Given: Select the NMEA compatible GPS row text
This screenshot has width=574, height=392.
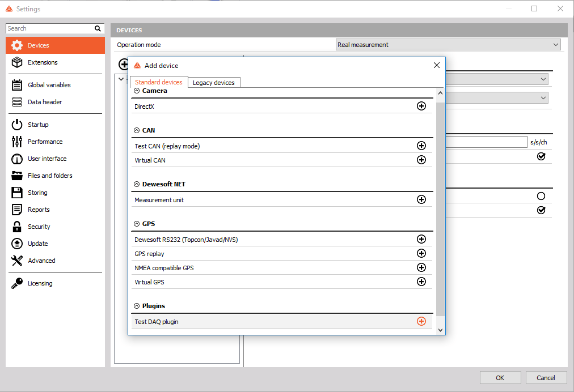Looking at the screenshot, I should tap(164, 268).
